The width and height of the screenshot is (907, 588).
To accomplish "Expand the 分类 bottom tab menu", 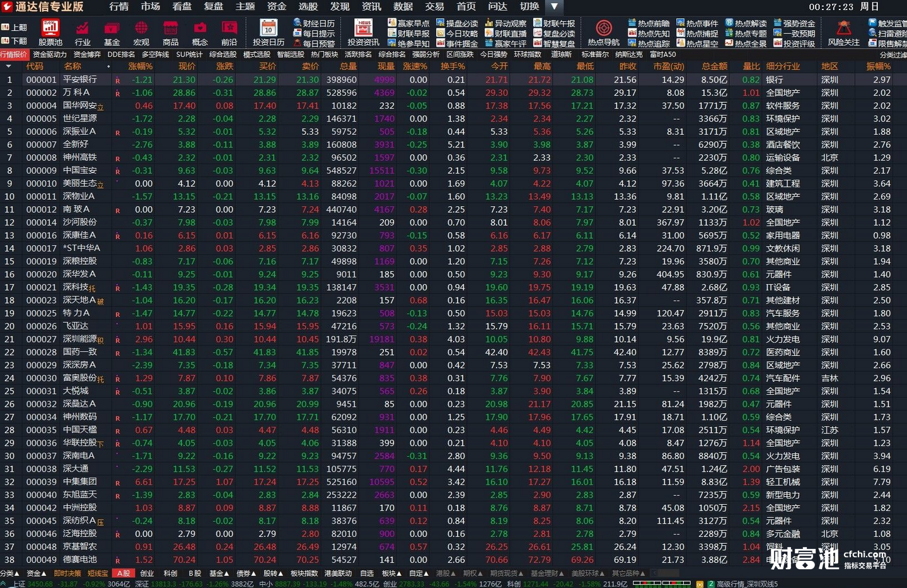I will (x=9, y=573).
